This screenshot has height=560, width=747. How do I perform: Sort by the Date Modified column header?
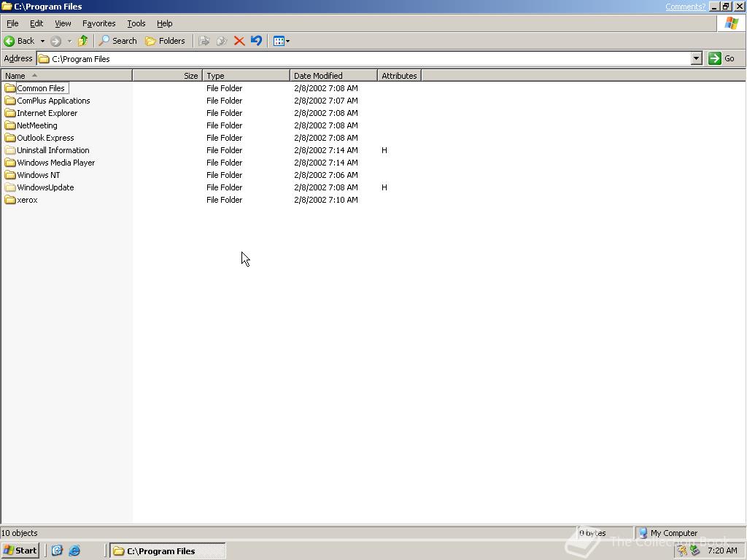coord(333,75)
